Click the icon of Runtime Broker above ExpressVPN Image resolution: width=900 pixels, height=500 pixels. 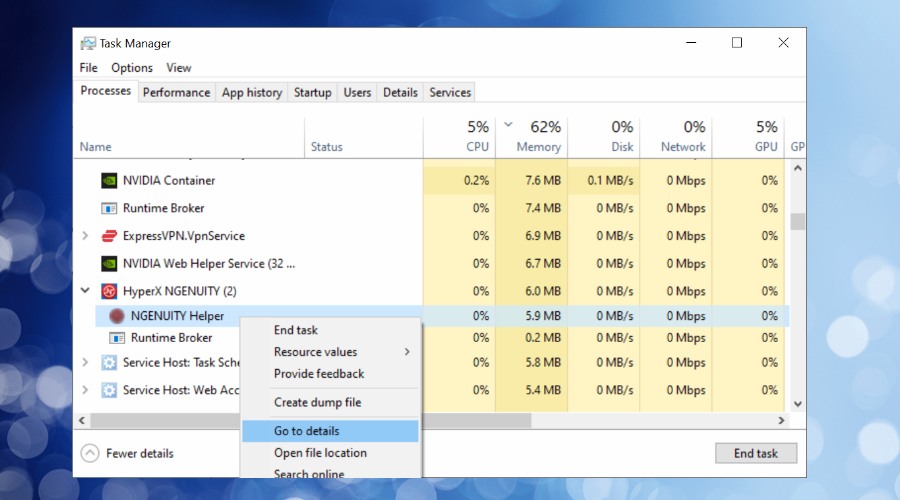[x=109, y=208]
